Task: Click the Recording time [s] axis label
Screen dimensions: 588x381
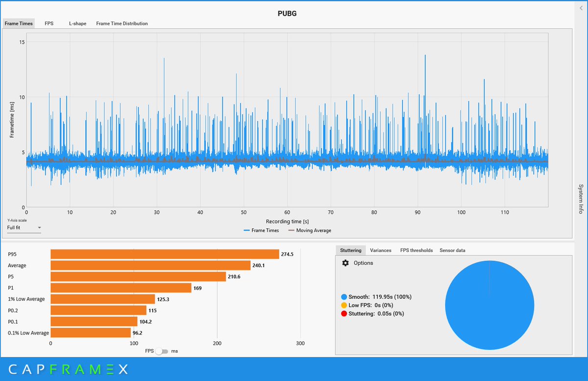Action: point(287,222)
